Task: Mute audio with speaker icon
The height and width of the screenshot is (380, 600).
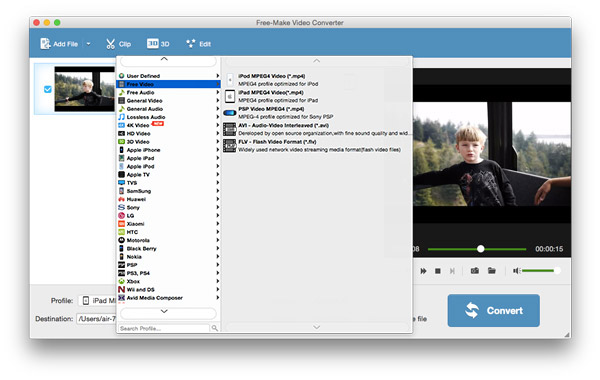Action: click(516, 271)
